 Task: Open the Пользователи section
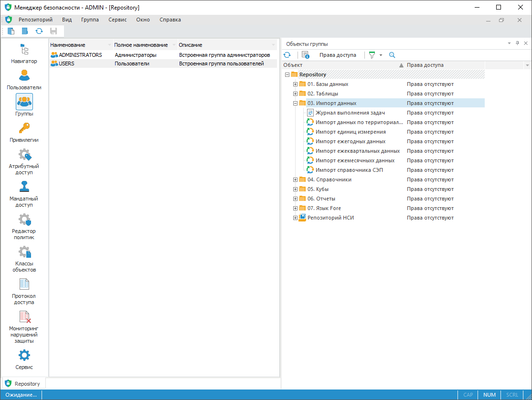[x=24, y=80]
